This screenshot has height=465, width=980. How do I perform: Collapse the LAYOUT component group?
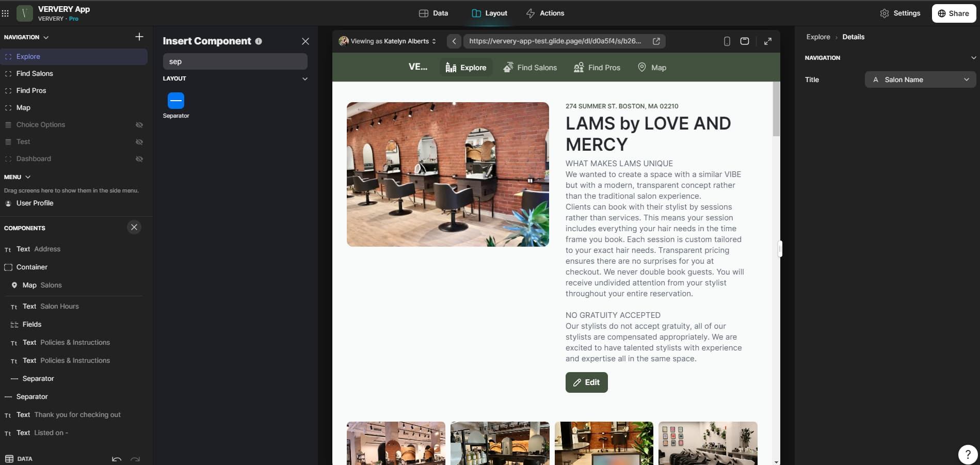pyautogui.click(x=305, y=79)
